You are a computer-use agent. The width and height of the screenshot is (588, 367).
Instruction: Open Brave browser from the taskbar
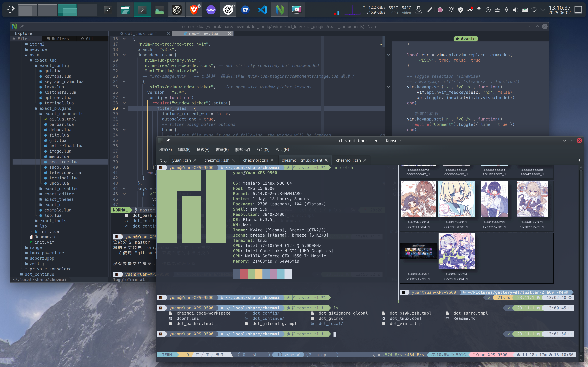click(x=194, y=10)
